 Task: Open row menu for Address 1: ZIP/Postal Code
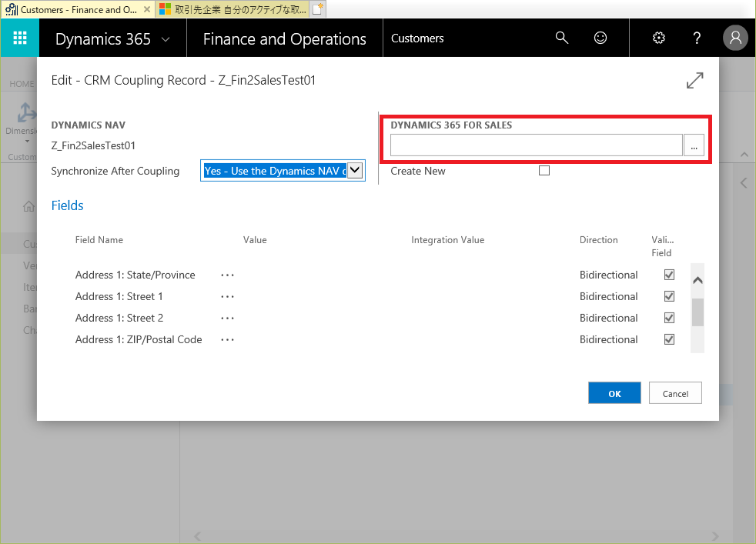[228, 340]
